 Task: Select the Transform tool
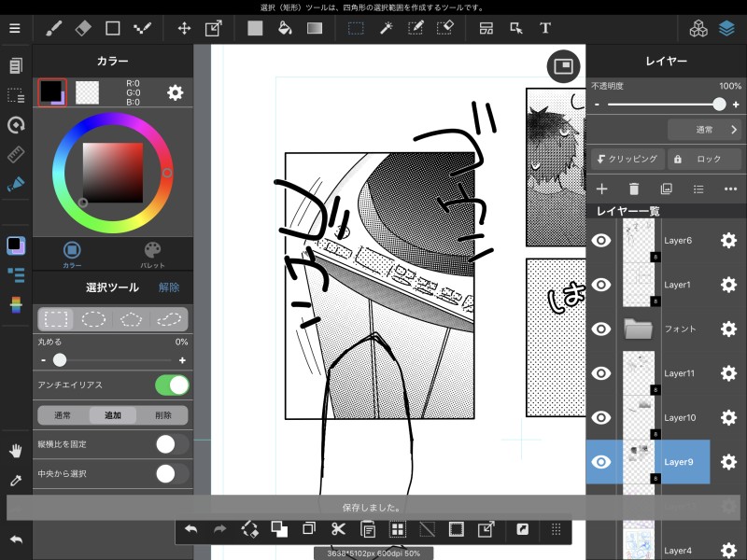click(214, 29)
